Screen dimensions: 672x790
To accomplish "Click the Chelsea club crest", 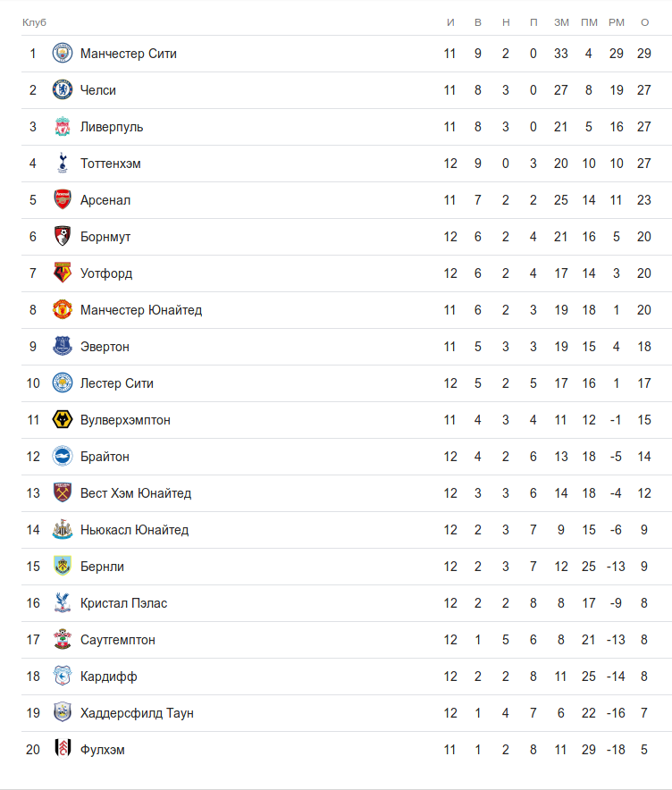I will coord(63,90).
